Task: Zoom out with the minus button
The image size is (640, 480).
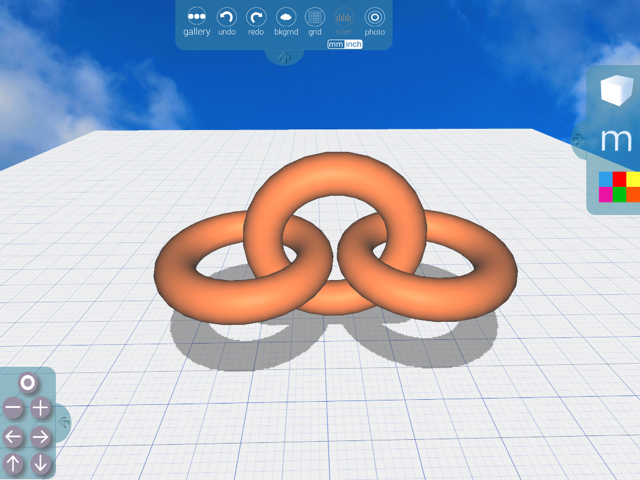Action: coord(13,408)
